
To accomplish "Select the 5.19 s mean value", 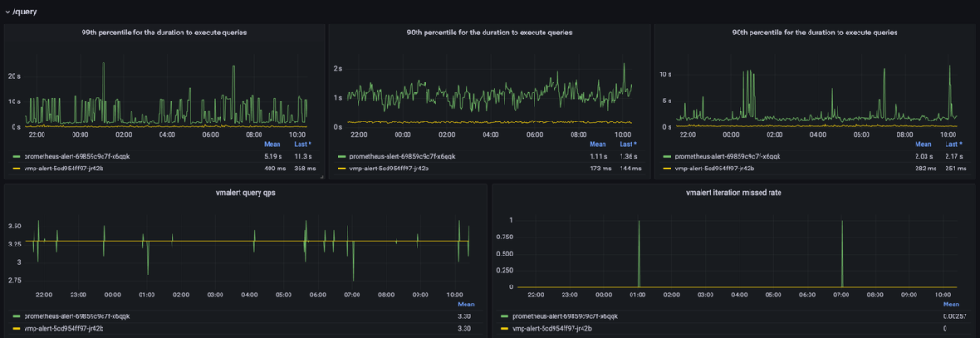I will point(273,157).
